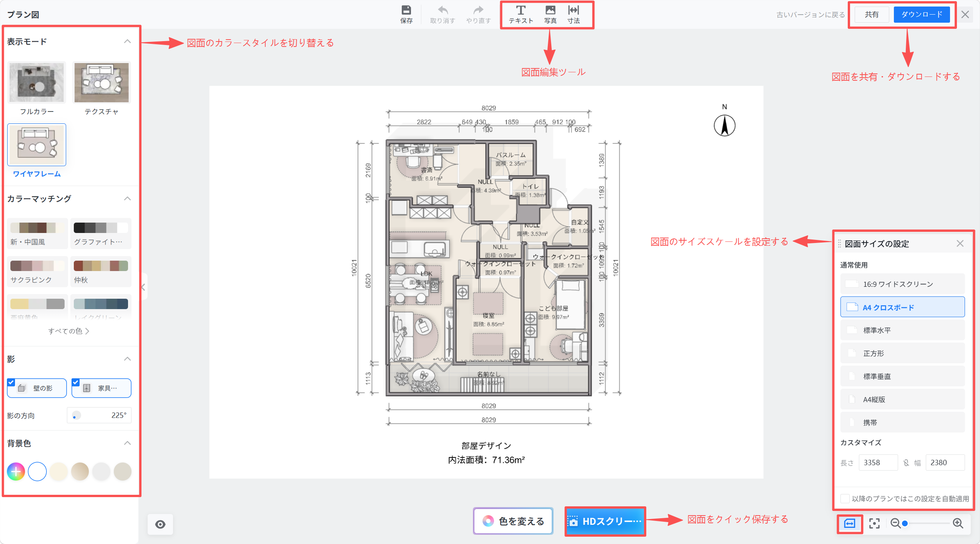Click the こども部屋 room label

tap(553, 308)
